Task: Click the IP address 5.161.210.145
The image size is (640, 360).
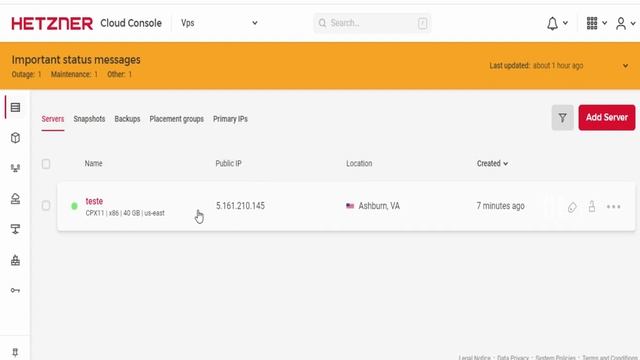Action: 240,206
